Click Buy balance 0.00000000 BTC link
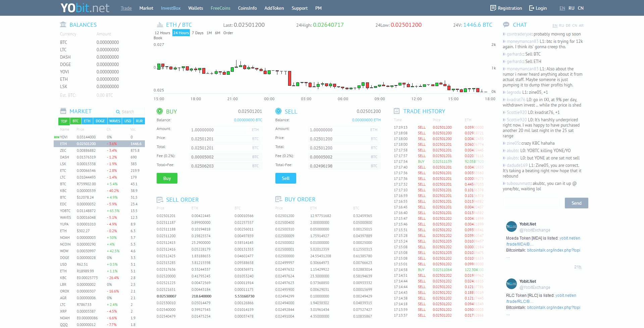Viewport: 644px width, 328px height. pos(248,120)
